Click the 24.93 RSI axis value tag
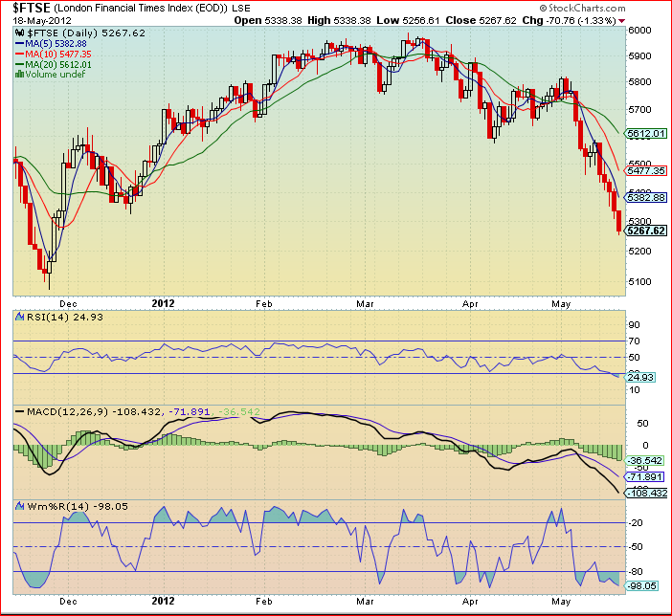 tap(640, 377)
